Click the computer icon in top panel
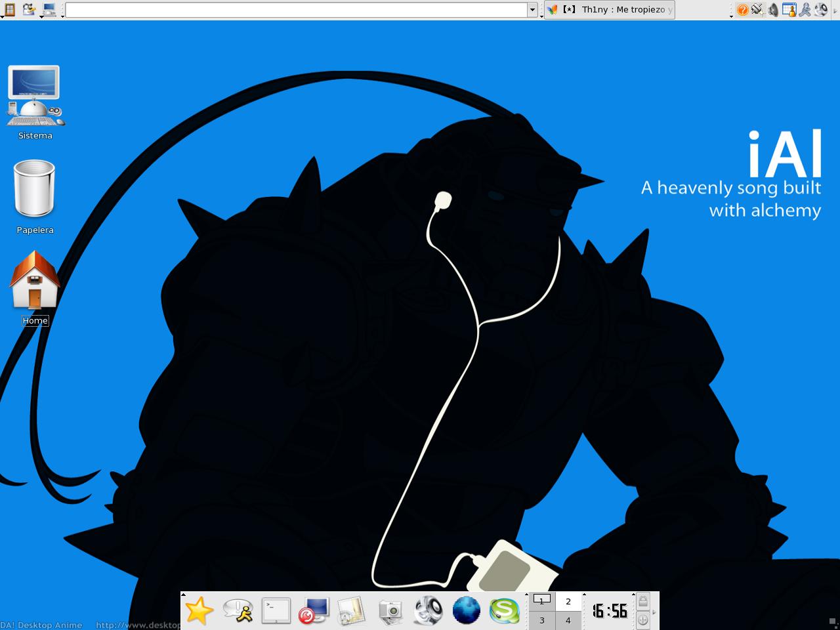 [x=49, y=9]
